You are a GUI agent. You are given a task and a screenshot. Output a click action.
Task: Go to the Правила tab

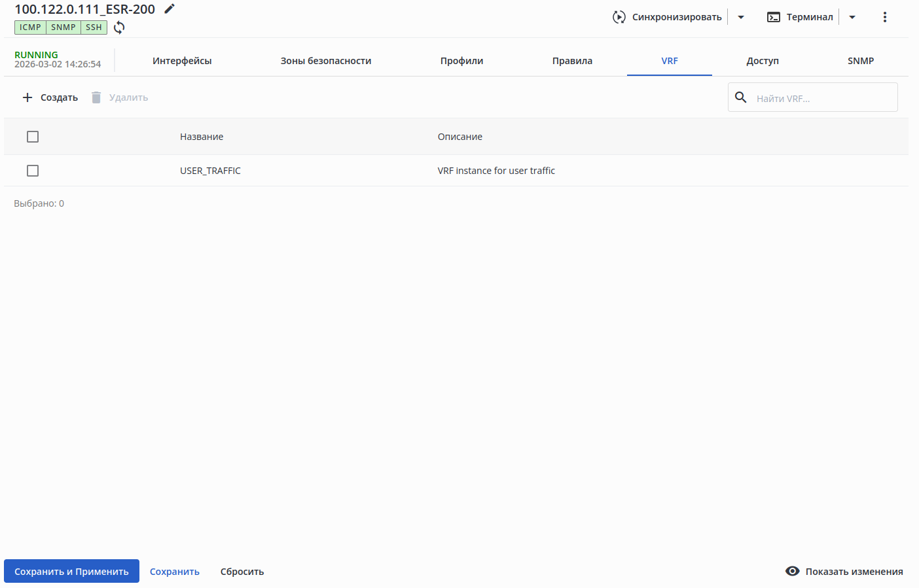click(x=572, y=61)
